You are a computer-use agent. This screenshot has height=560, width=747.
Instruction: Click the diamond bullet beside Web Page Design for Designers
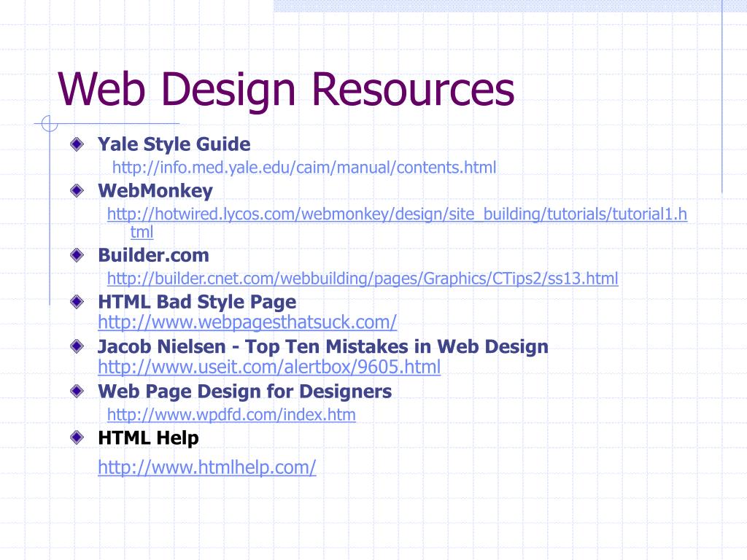coord(77,391)
